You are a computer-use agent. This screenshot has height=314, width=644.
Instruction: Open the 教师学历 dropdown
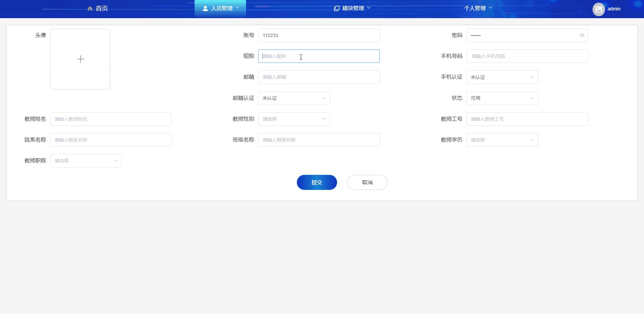[502, 140]
